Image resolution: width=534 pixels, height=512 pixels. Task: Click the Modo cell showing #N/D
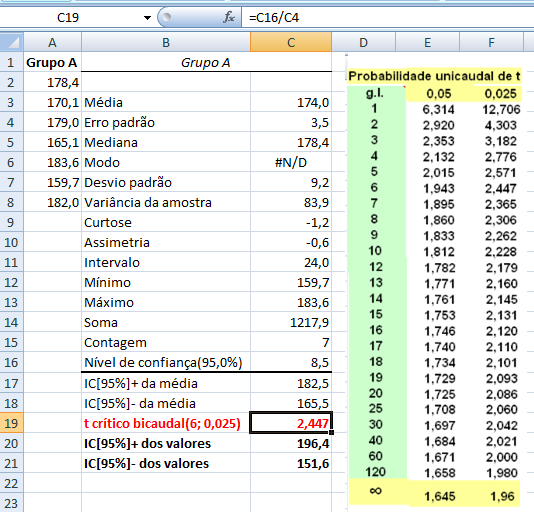pos(291,162)
